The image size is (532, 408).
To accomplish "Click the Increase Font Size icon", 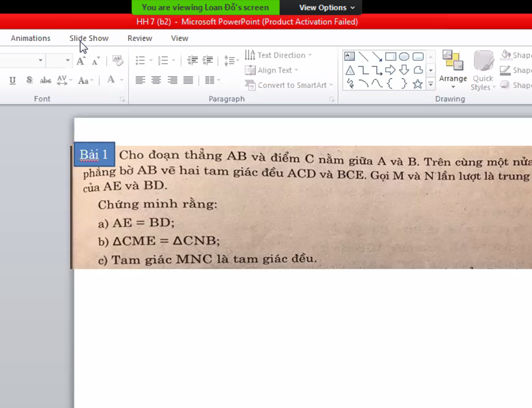I will point(81,61).
